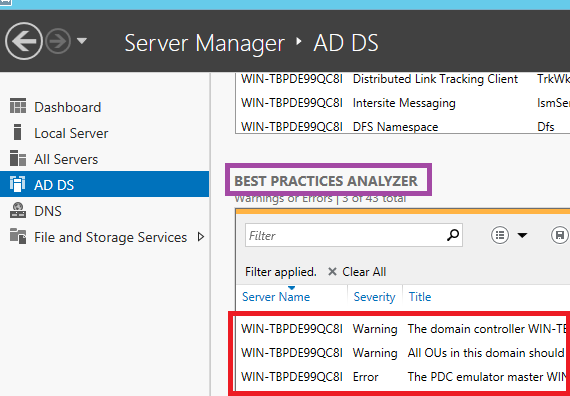Click the magnifier search icon in Filter box
The image size is (570, 396).
click(x=453, y=235)
